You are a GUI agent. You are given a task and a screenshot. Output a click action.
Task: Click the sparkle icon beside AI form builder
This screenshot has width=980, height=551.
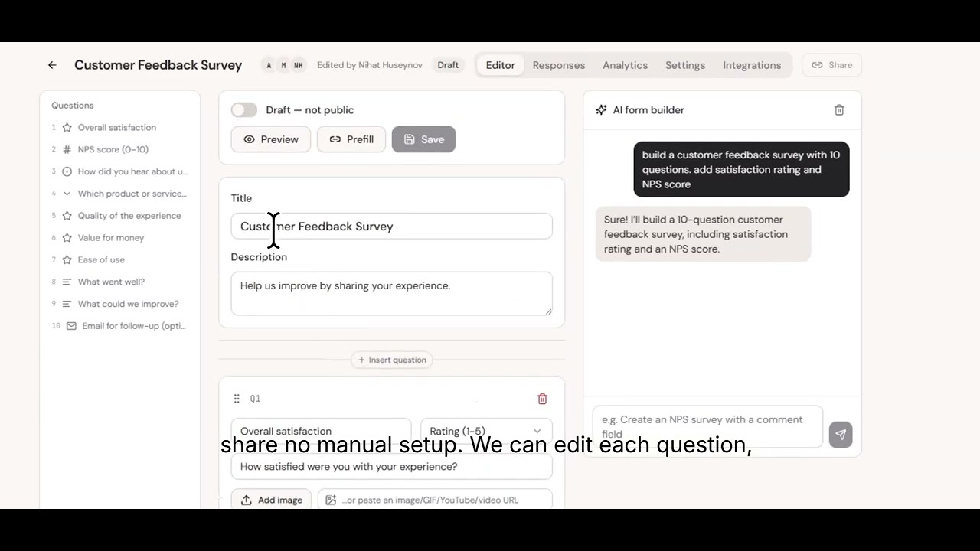(x=601, y=110)
